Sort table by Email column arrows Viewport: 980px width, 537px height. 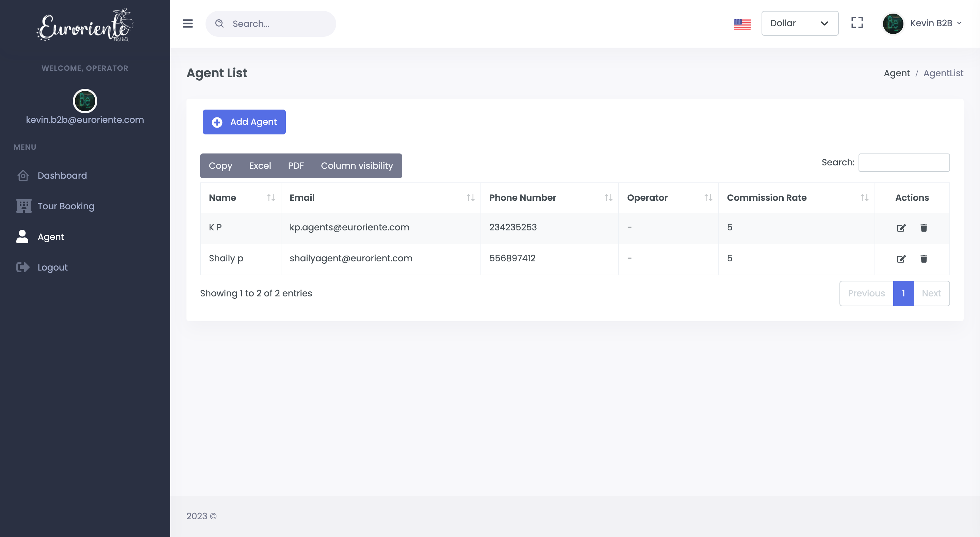471,197
